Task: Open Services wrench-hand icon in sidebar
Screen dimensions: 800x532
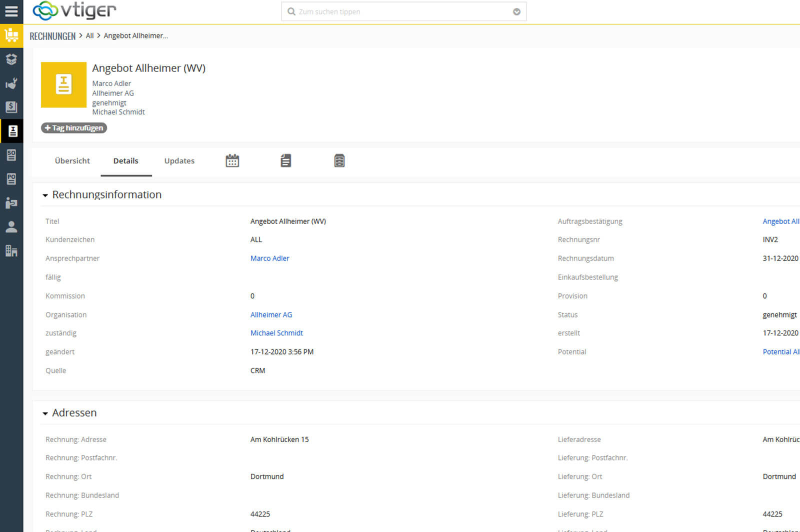Action: (11, 83)
